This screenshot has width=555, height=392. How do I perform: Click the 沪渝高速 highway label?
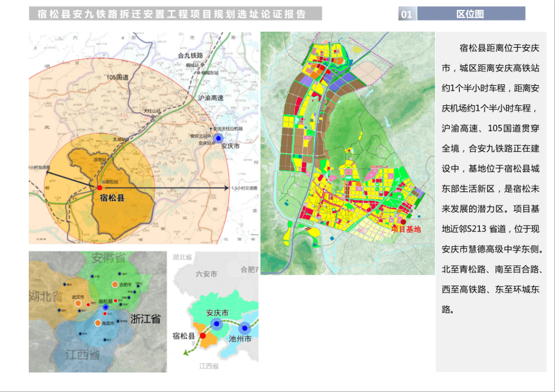(210, 97)
